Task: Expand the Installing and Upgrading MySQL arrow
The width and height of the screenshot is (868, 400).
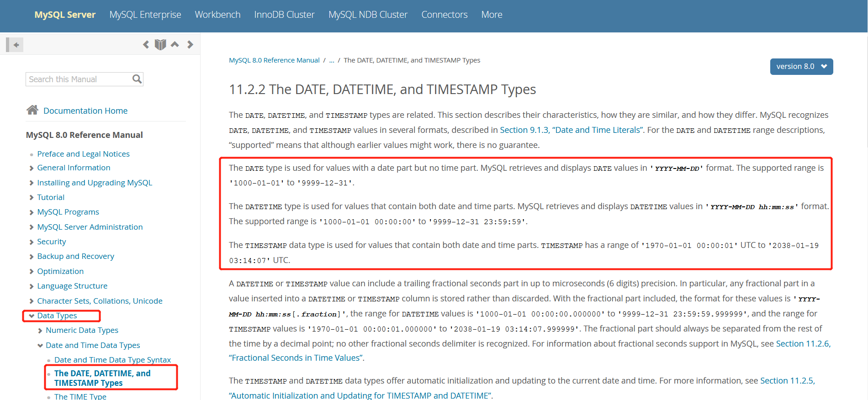Action: point(32,183)
